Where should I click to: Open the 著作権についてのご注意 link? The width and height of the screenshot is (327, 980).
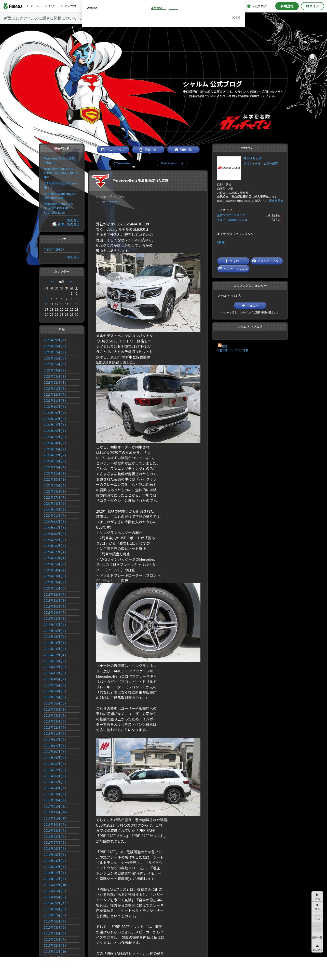(233, 350)
